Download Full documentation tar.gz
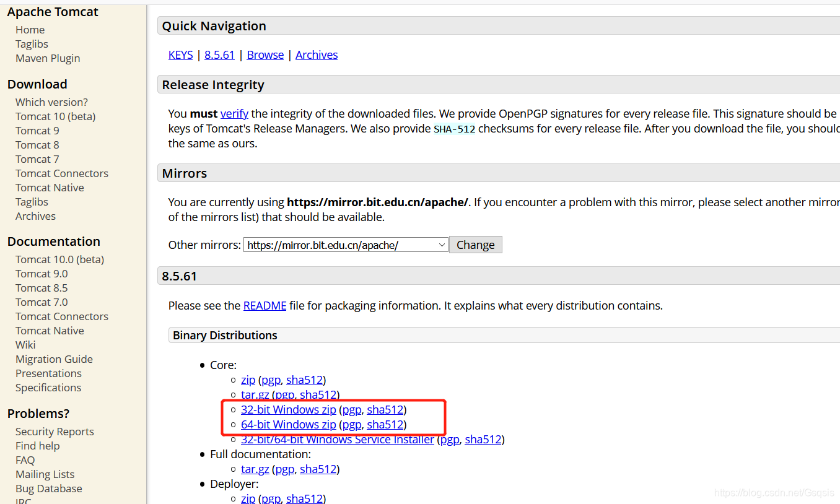 [x=255, y=469]
